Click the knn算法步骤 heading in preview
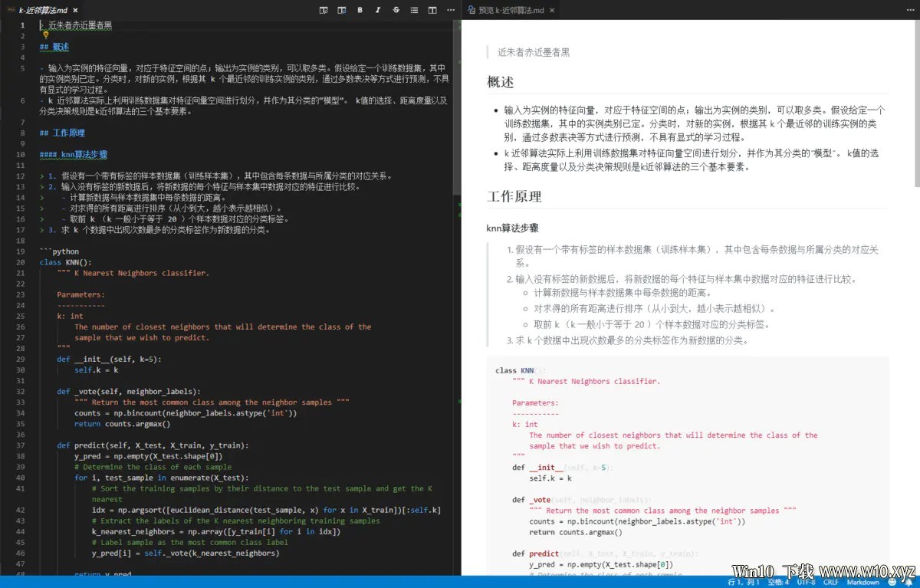Image resolution: width=920 pixels, height=588 pixels. pyautogui.click(x=512, y=228)
